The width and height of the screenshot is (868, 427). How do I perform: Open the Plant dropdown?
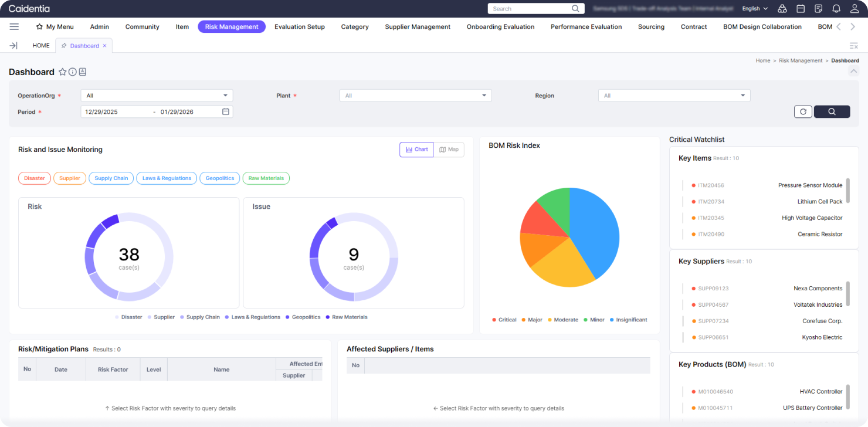tap(415, 96)
